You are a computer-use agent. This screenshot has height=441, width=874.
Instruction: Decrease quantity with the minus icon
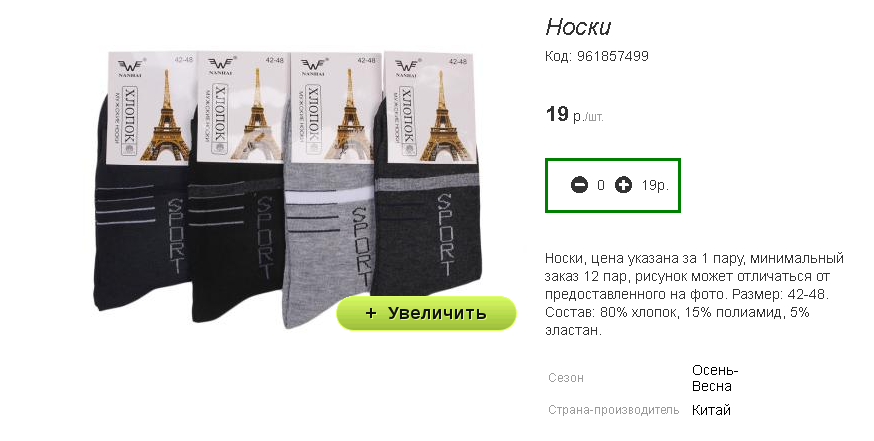580,185
